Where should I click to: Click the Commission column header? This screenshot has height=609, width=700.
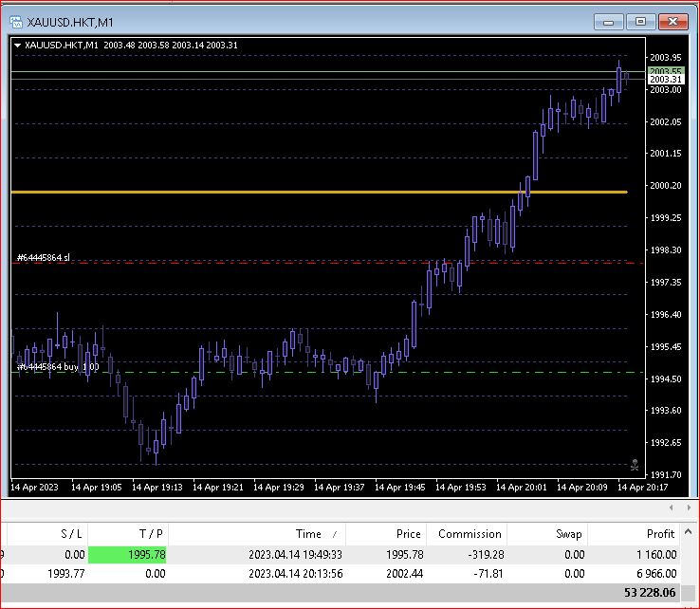coord(468,534)
